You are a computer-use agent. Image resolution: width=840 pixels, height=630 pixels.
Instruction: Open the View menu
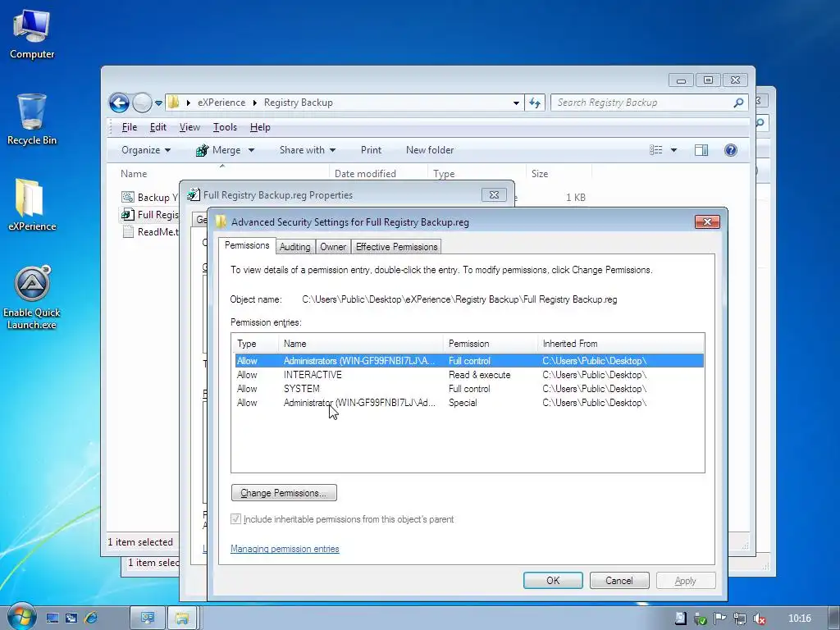(x=189, y=127)
